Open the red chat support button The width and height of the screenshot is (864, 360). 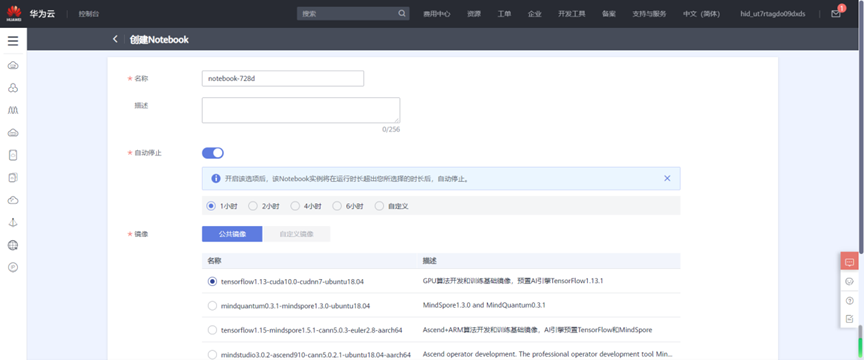click(x=849, y=261)
